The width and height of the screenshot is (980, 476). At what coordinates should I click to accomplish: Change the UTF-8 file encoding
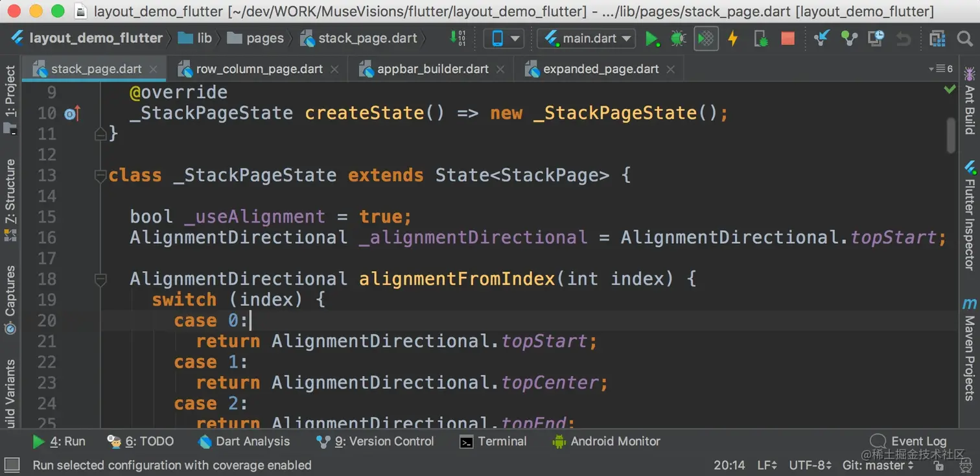[x=810, y=465]
